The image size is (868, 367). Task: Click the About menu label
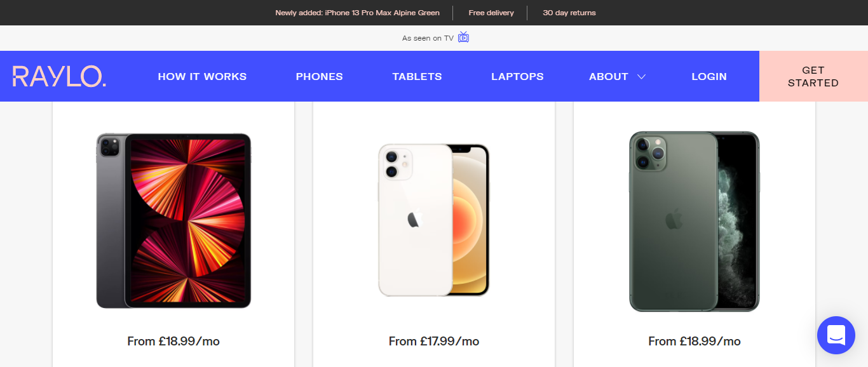[x=608, y=77]
